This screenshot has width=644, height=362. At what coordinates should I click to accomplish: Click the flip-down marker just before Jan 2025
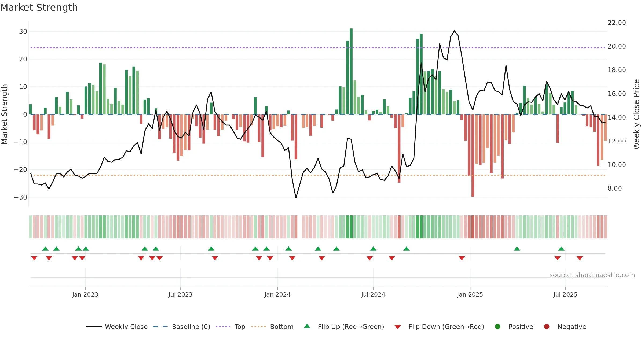pos(462,258)
